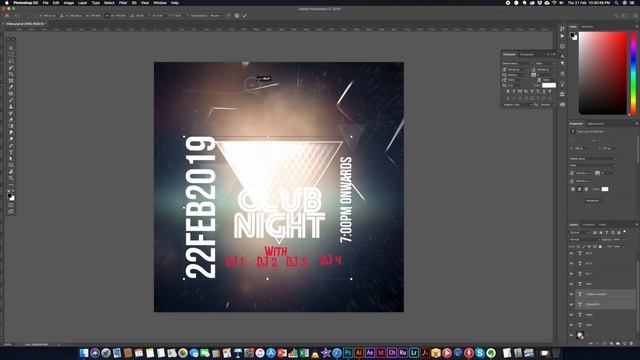640x360 pixels.
Task: Hide the DJ 3 text layer
Action: 571,263
